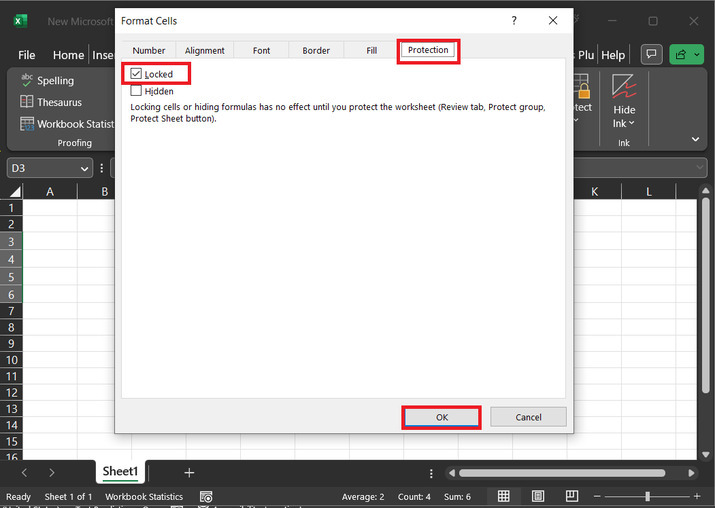Switch to the Protection tab
Viewport: 715px width, 508px height.
428,50
